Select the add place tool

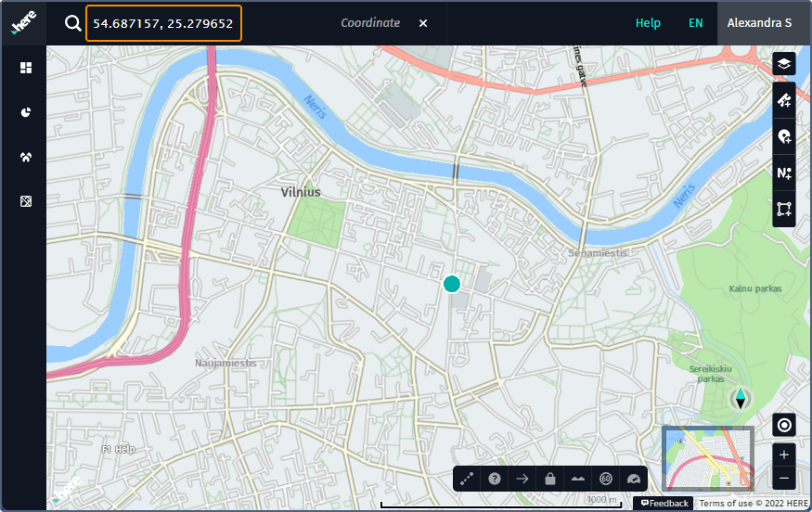tap(784, 136)
